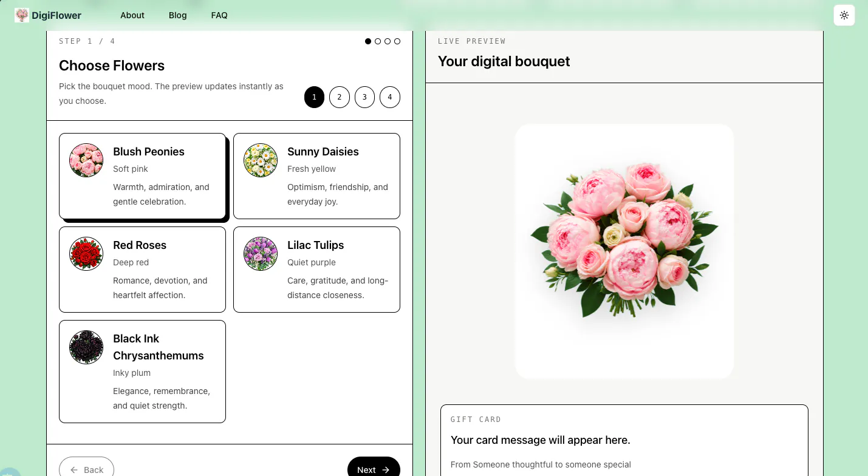Click the pink peonies thumbnail icon
868x476 pixels.
coord(86,160)
